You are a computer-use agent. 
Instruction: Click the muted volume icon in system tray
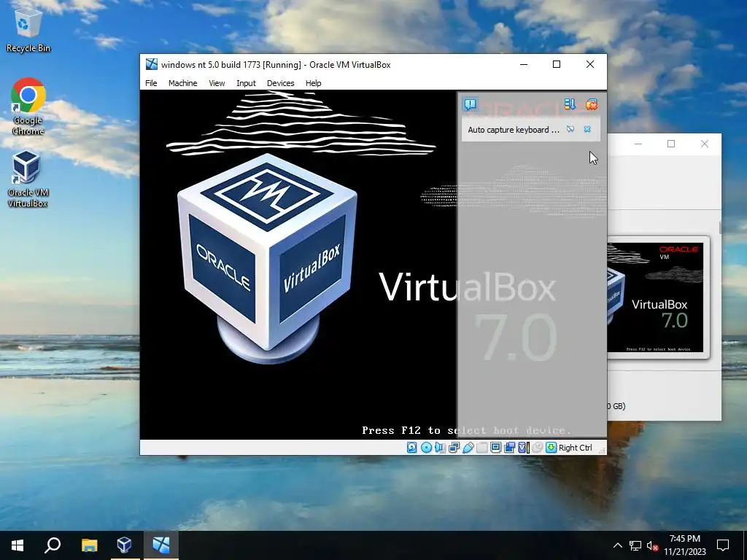click(x=652, y=545)
